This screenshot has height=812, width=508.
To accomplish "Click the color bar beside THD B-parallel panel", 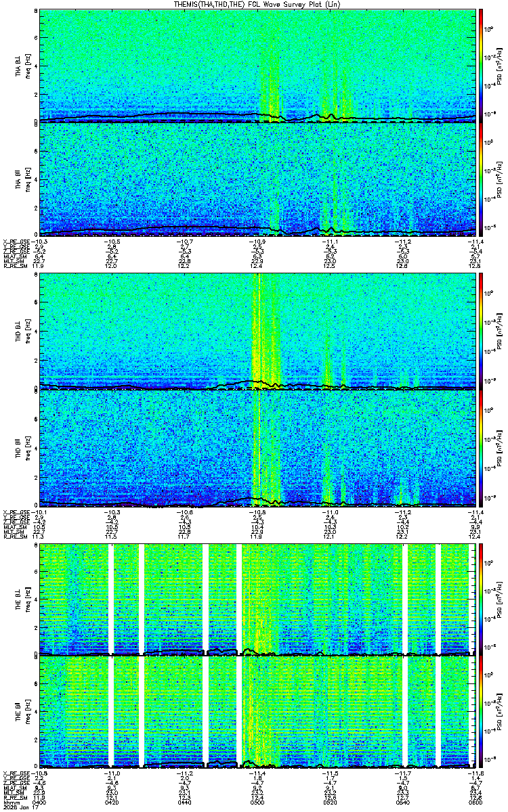I will click(480, 447).
